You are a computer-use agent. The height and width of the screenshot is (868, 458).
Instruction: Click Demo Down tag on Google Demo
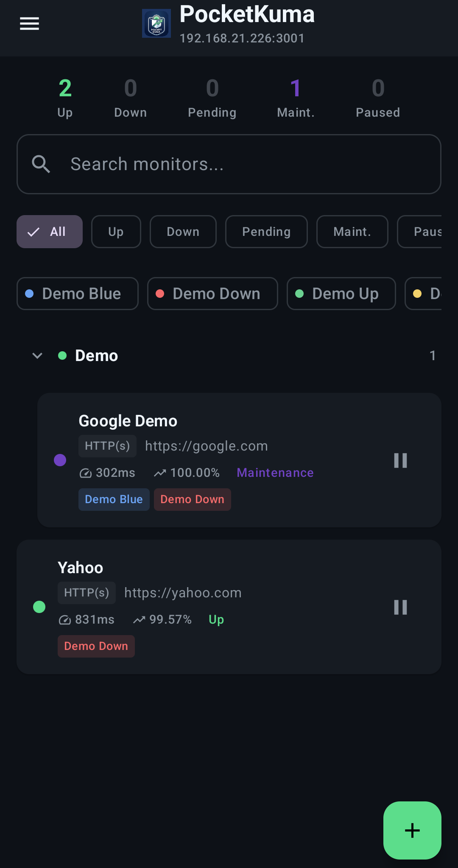[x=193, y=499]
